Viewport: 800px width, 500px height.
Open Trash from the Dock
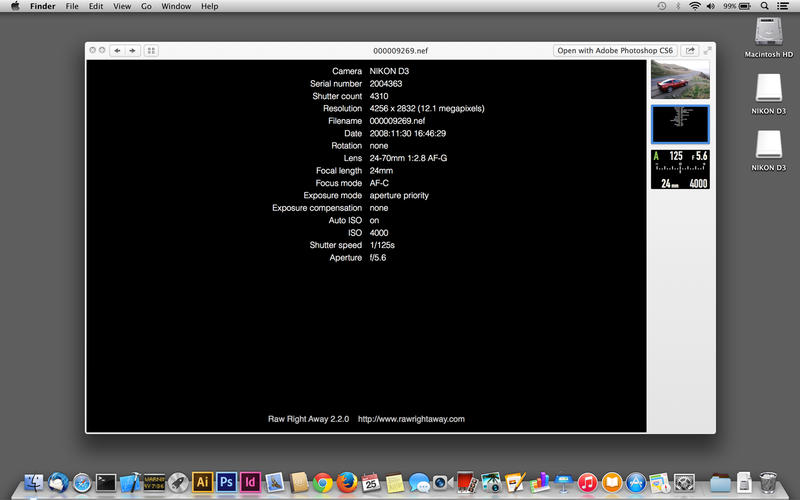pos(768,482)
